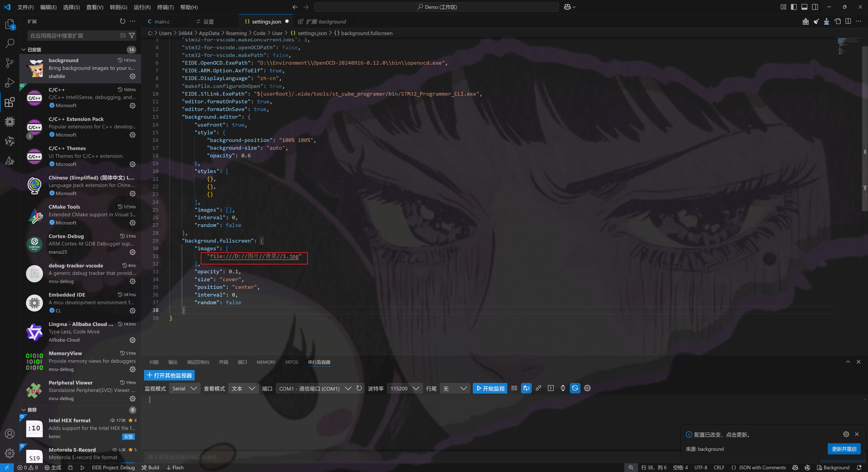This screenshot has width=868, height=472.
Task: Clear serial monitor output
Action: coord(514,388)
